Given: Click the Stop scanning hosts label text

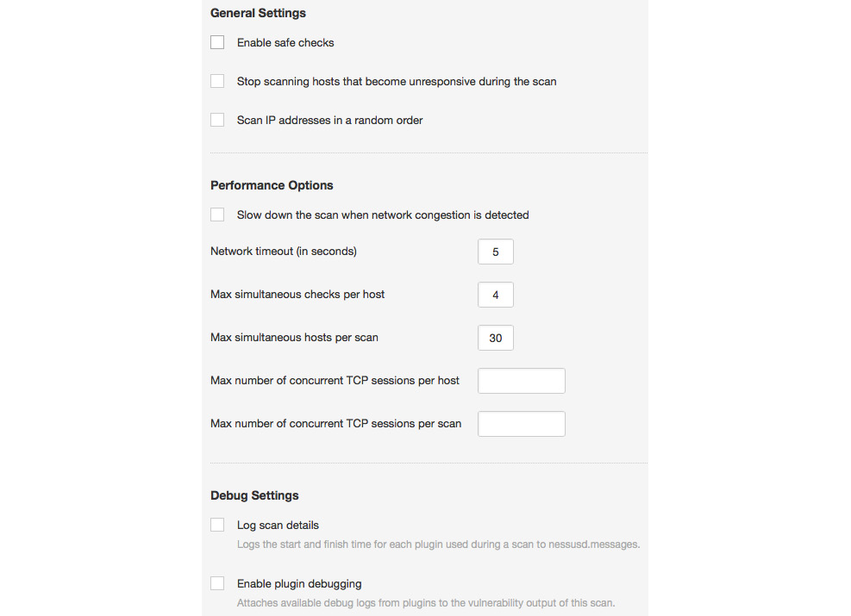Looking at the screenshot, I should coord(397,81).
